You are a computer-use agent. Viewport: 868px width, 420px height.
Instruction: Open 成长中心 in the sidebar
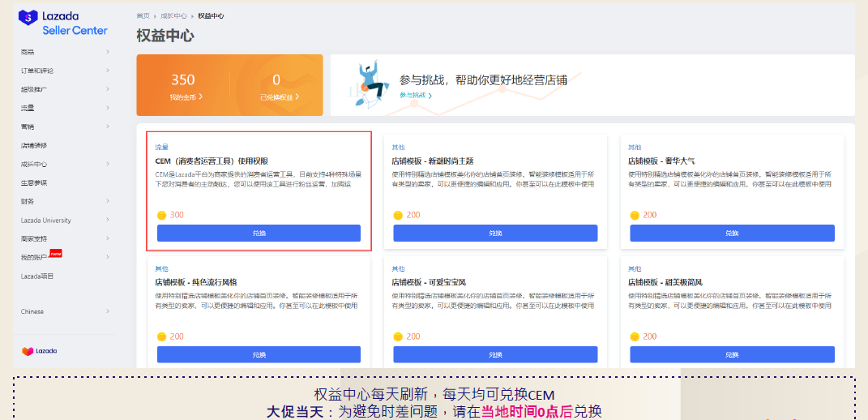(x=34, y=164)
